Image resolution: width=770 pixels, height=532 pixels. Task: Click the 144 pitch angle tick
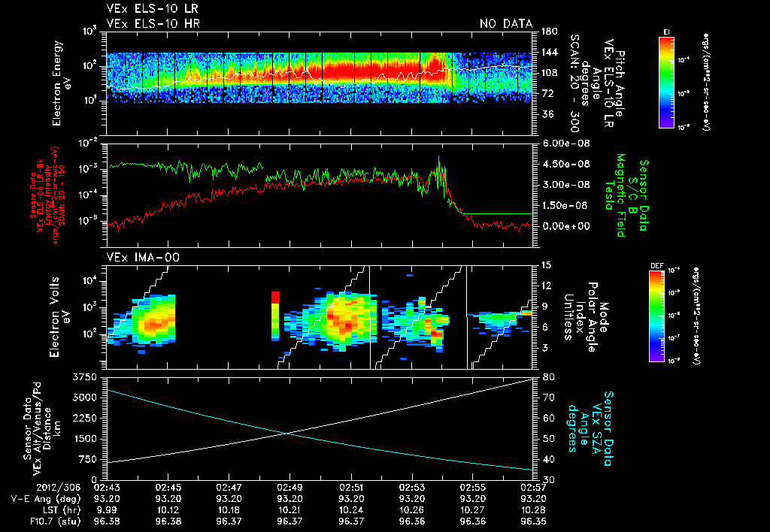pos(550,52)
